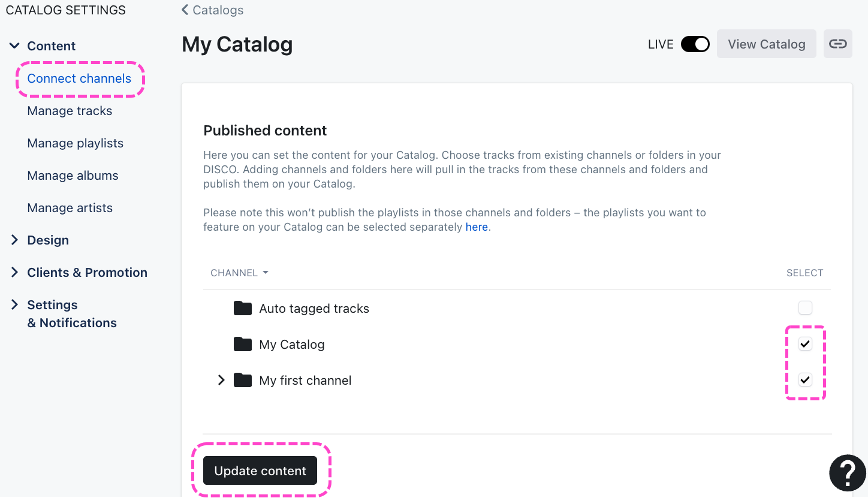Collapse the Content section
This screenshot has width=868, height=498.
(x=15, y=46)
